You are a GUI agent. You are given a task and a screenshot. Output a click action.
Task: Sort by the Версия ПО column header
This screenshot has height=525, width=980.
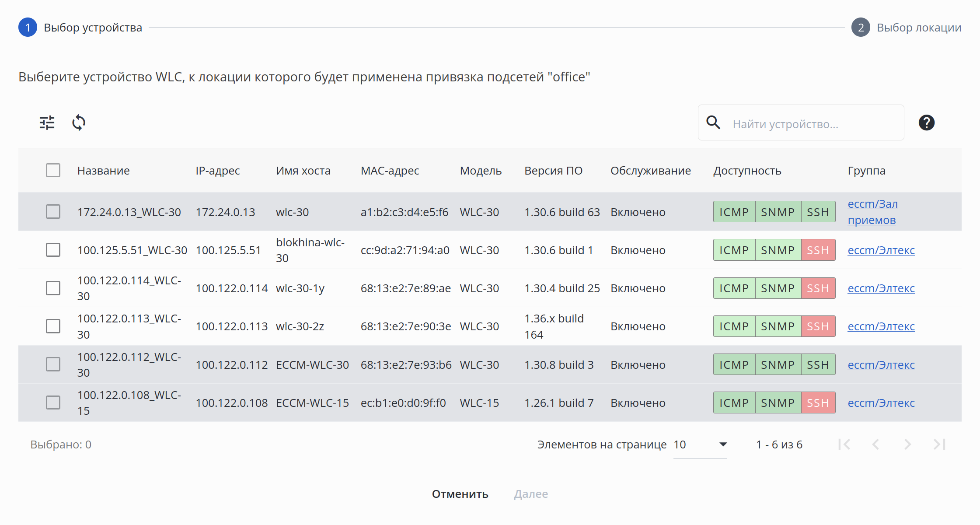click(553, 171)
